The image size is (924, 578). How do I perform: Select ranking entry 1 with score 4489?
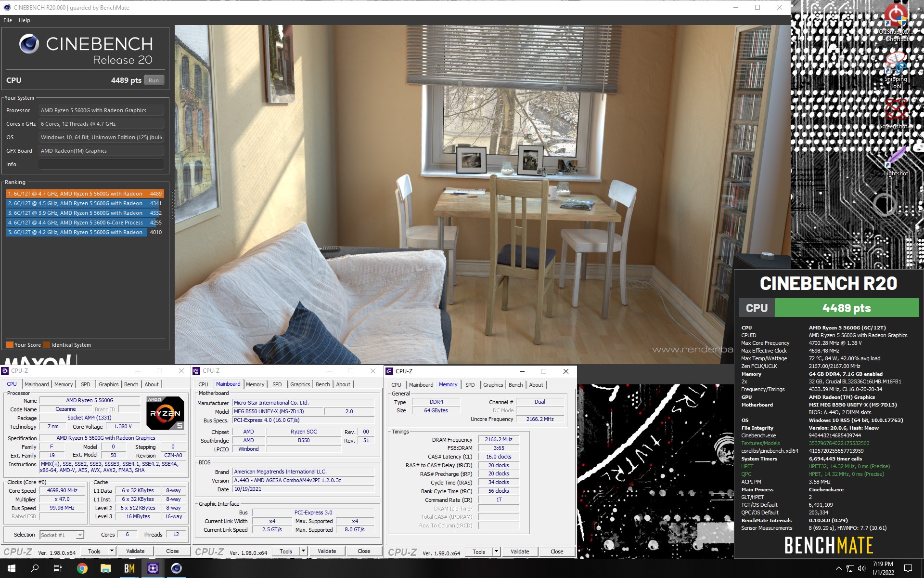(x=85, y=194)
